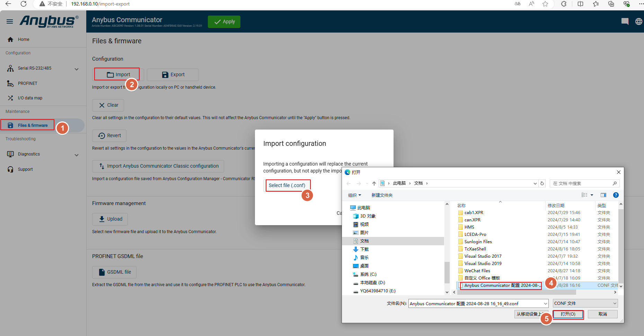Go to Home in sidebar

(x=24, y=39)
